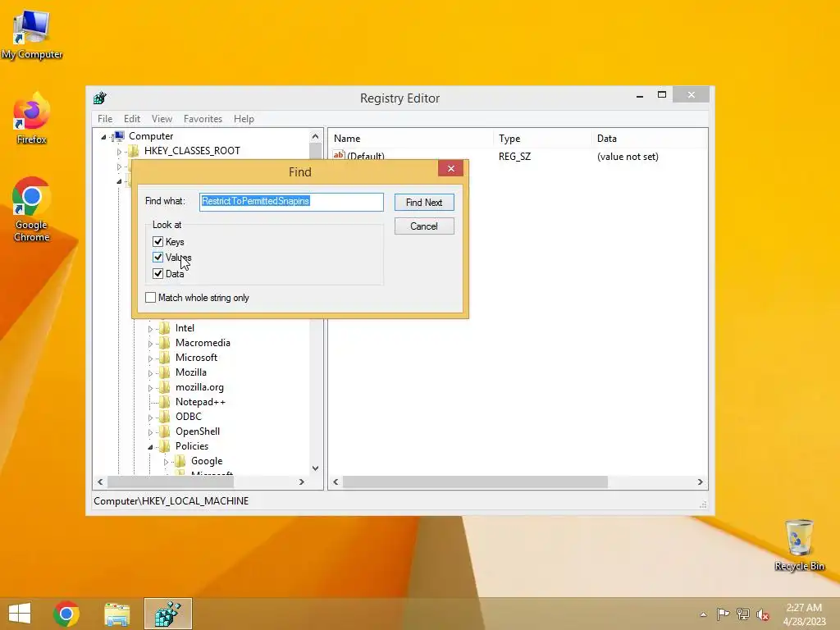Open File Explorer from the taskbar
Screen dimensions: 840x630
[116, 614]
